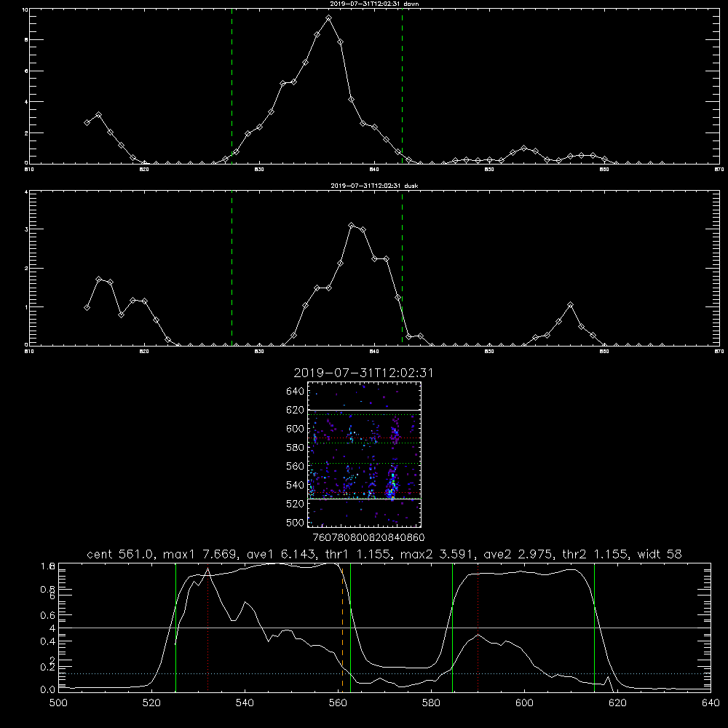Click the right green dashed line in dusk plot
The height and width of the screenshot is (728, 728).
402,268
